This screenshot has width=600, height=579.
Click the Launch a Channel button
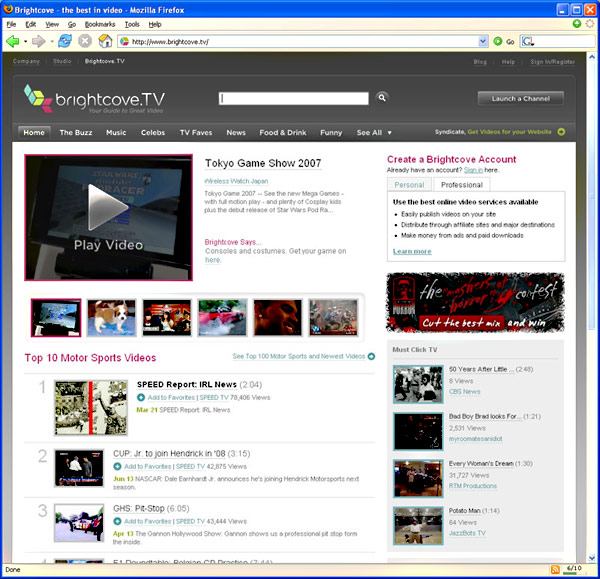coord(520,98)
